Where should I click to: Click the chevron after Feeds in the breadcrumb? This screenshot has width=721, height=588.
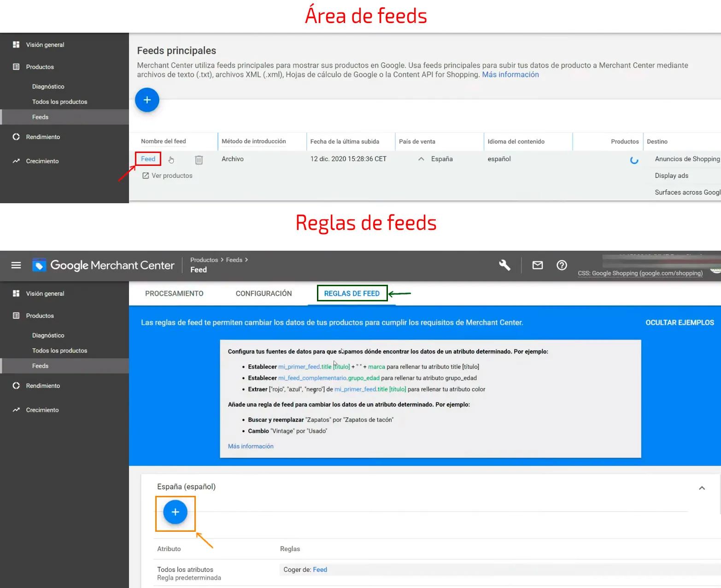pos(246,260)
